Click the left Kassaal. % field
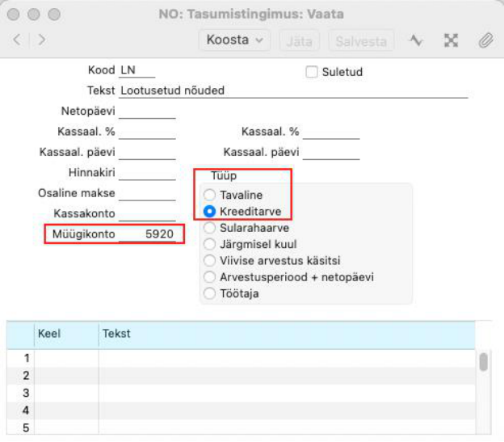The width and height of the screenshot is (504, 442). (x=147, y=132)
